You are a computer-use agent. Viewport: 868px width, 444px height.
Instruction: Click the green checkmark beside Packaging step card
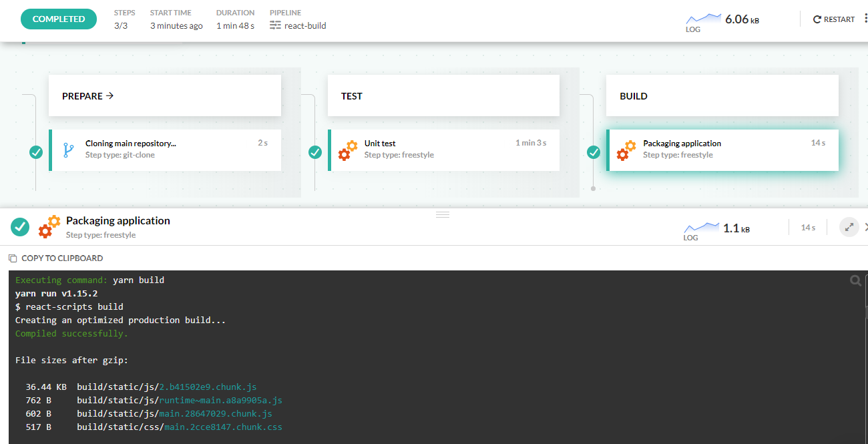click(x=594, y=152)
